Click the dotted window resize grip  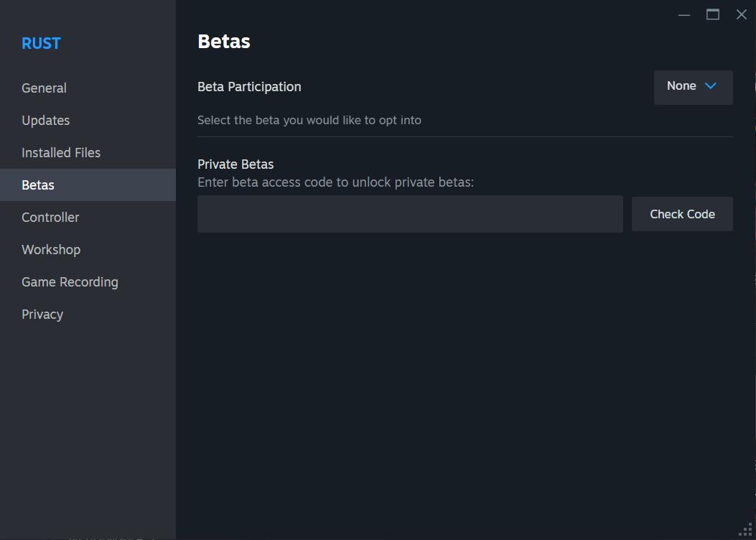point(745,530)
